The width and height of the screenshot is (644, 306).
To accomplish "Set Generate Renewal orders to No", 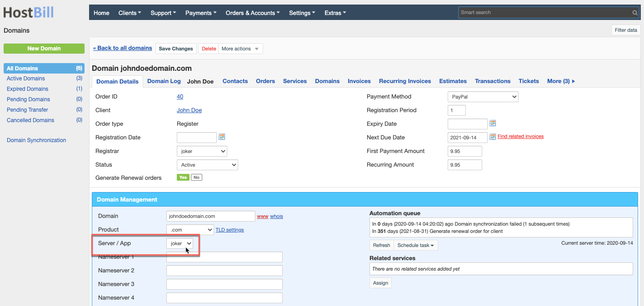I will 196,177.
